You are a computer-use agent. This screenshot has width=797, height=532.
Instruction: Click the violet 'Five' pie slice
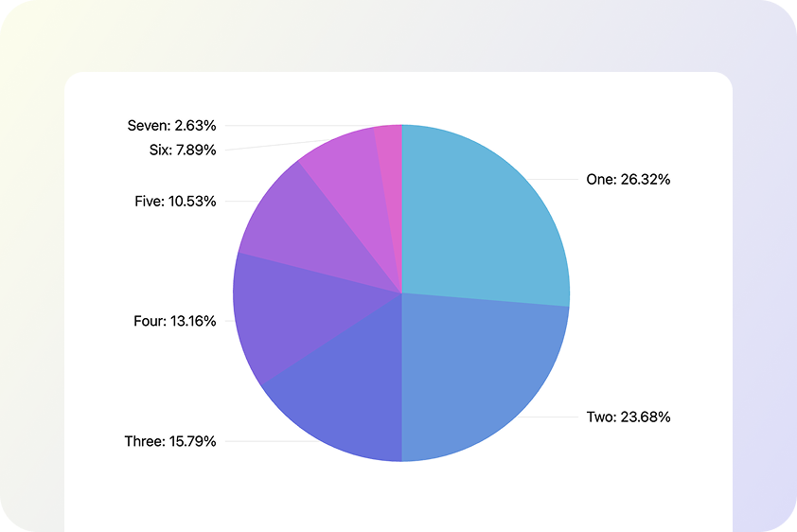[303, 227]
